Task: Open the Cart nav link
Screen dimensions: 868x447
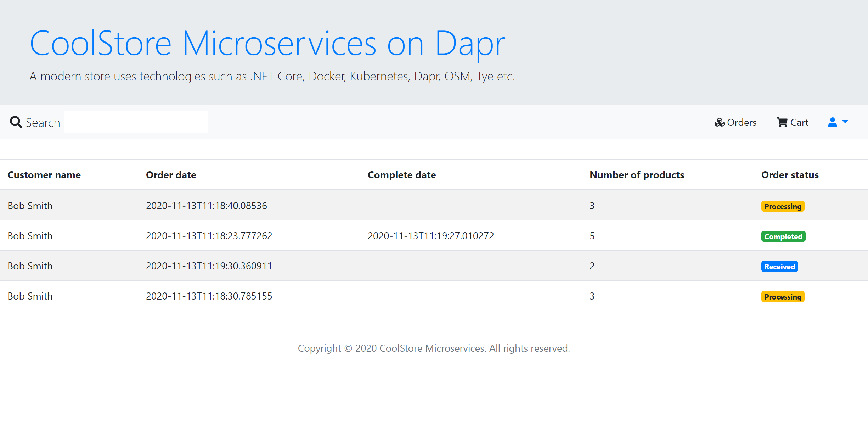Action: point(799,123)
